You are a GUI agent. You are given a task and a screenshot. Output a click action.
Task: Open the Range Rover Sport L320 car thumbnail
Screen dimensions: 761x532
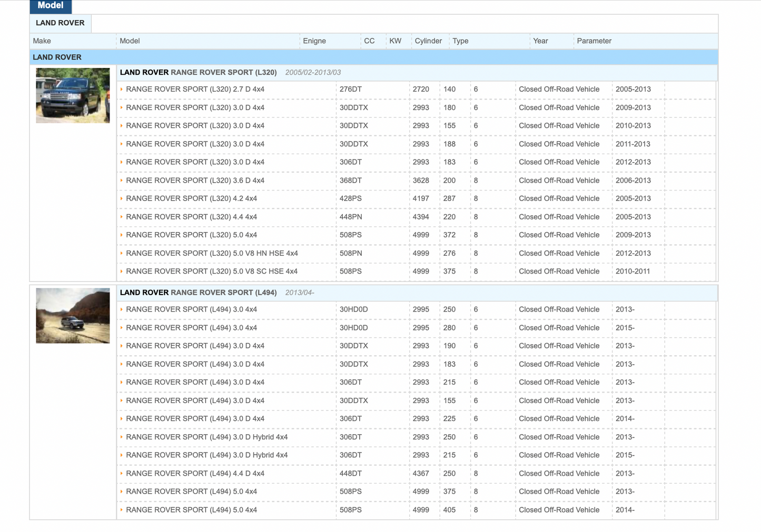pyautogui.click(x=73, y=95)
